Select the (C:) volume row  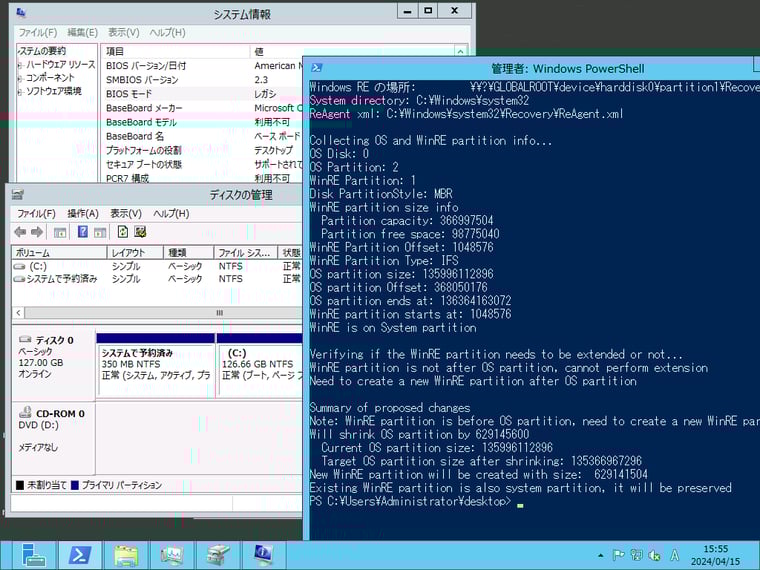pos(157,266)
